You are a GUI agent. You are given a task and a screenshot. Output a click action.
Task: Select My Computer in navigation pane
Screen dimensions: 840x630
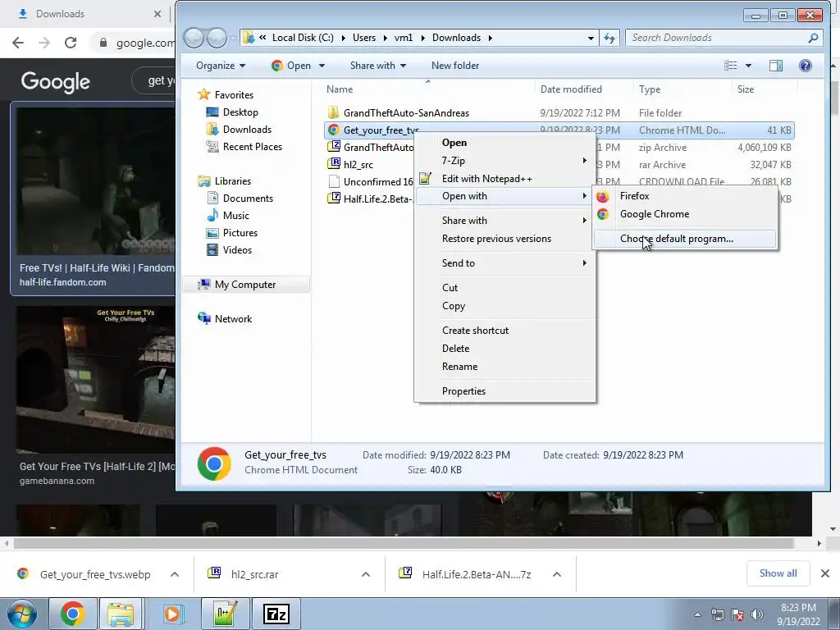pyautogui.click(x=244, y=285)
